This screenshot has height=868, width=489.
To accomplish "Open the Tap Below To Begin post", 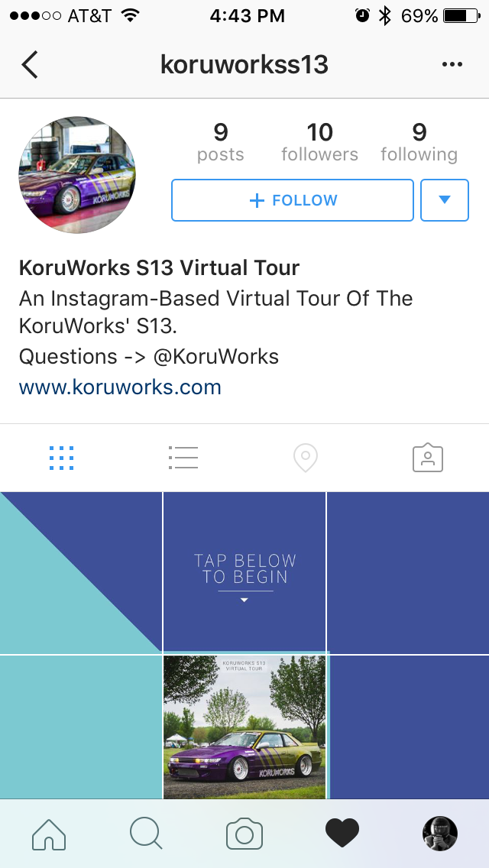I will [244, 573].
